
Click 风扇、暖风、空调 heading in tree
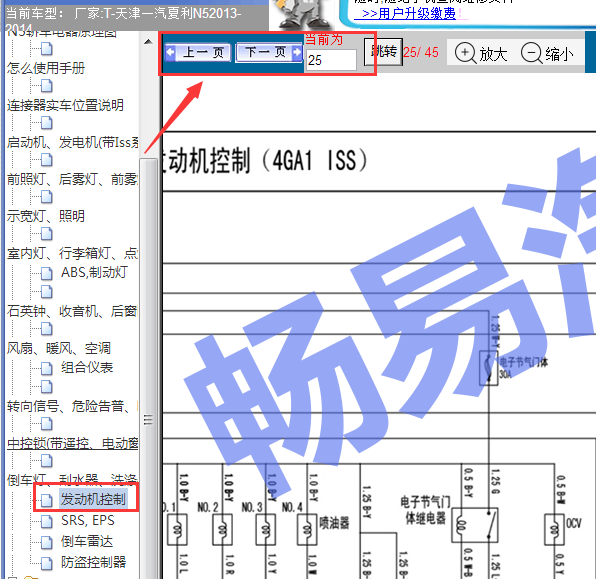pyautogui.click(x=59, y=348)
